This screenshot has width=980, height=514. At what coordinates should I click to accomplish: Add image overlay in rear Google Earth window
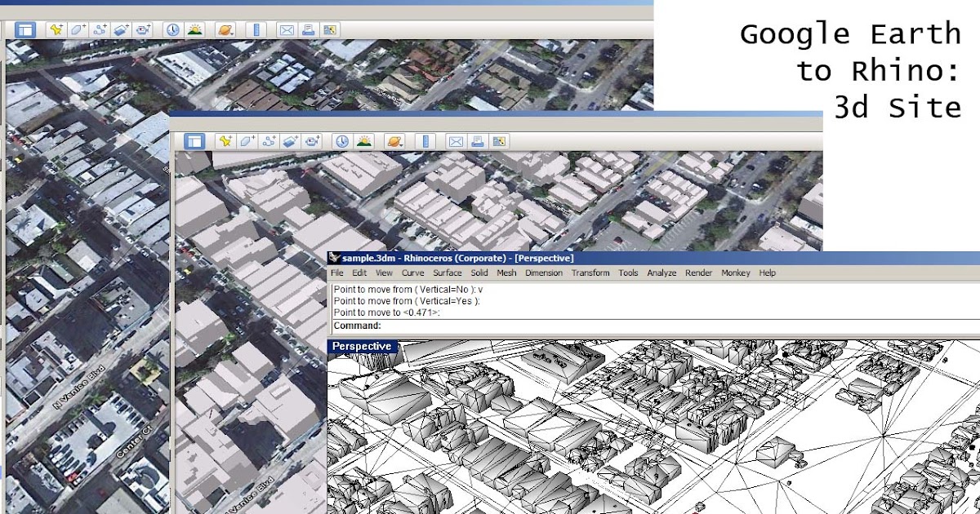[x=122, y=30]
